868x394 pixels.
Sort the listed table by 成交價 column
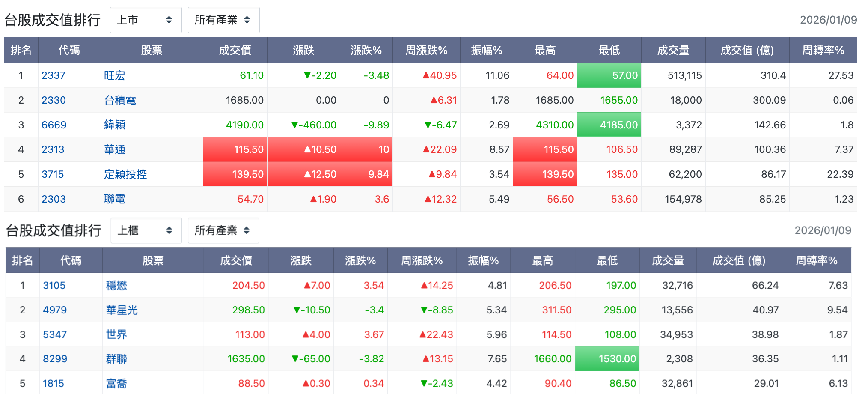tap(235, 50)
